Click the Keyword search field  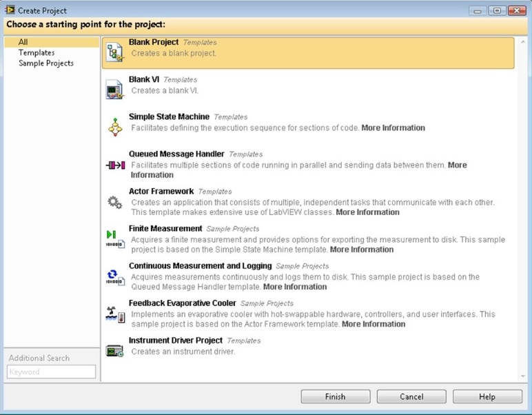pos(52,372)
